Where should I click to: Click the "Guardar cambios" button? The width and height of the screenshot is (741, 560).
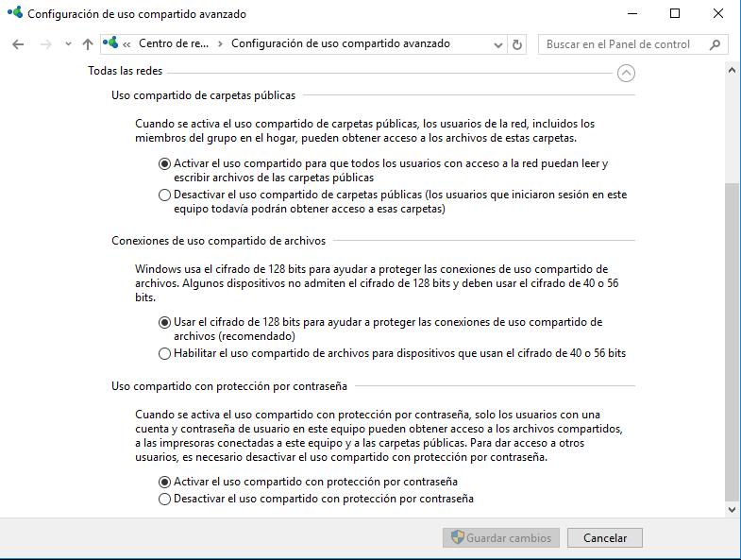point(501,537)
